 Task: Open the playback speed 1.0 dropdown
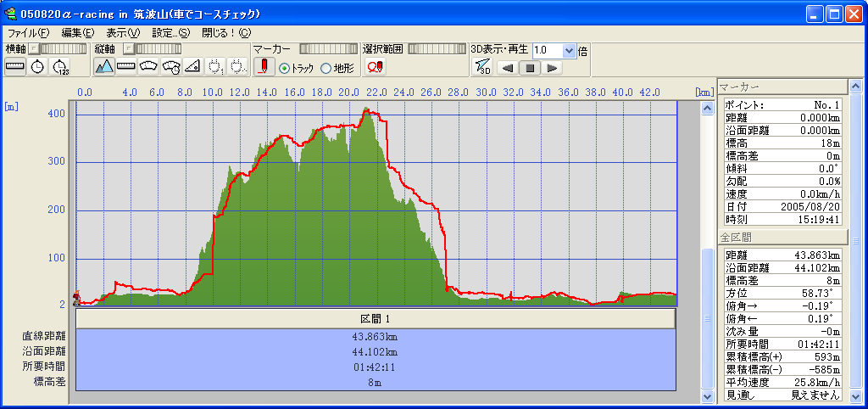(569, 50)
